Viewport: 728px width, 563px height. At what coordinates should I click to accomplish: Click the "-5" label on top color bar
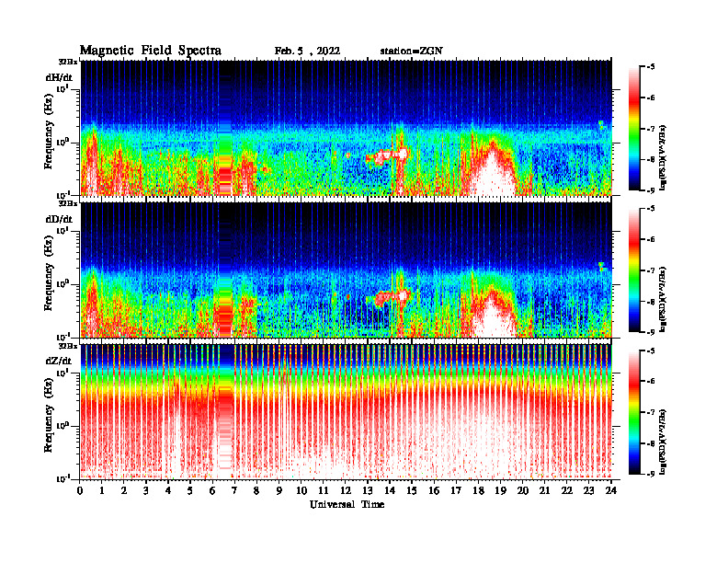point(651,67)
